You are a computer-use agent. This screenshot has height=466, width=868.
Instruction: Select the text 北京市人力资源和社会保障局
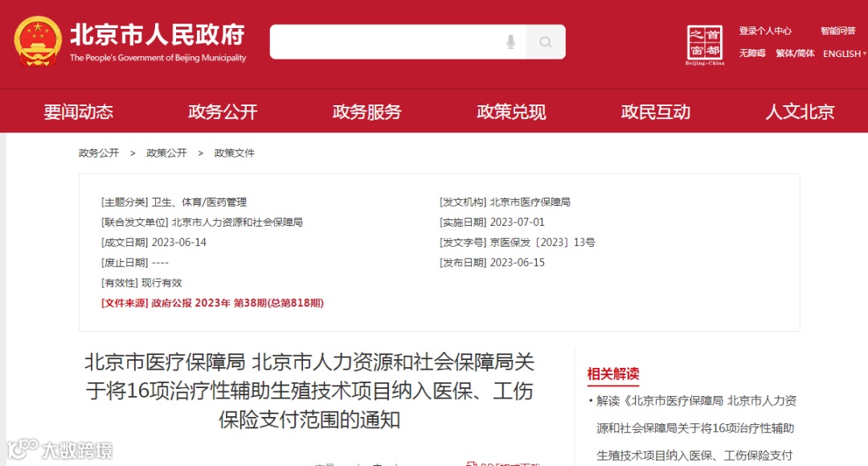click(237, 222)
